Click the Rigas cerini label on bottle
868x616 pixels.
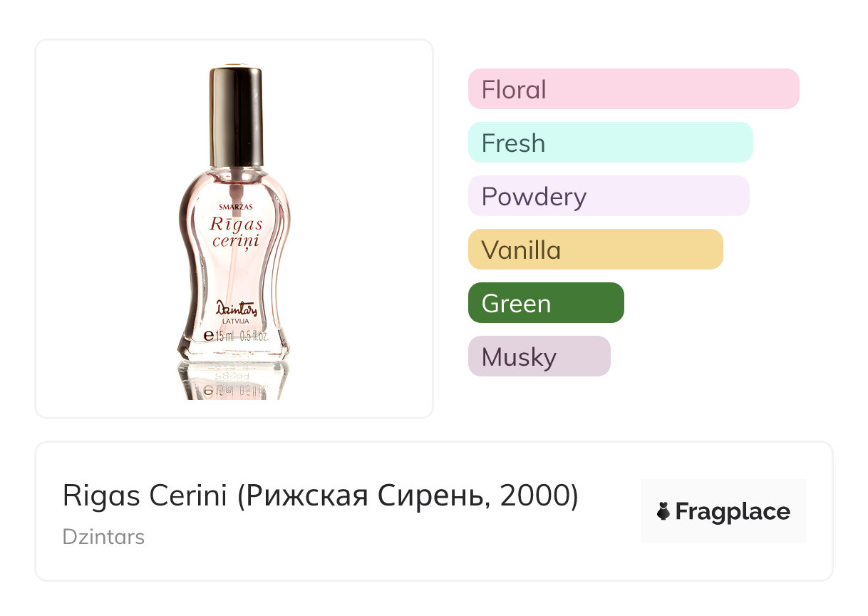236,232
